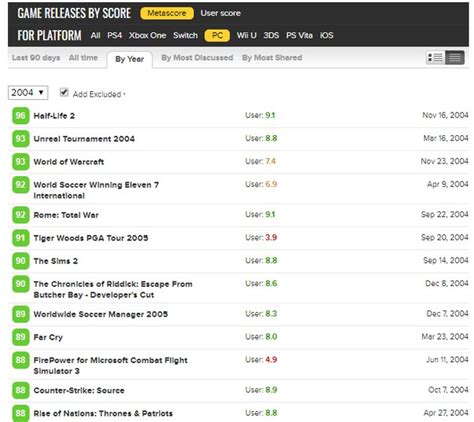Open Tiger Woods PGA Tour 2005 link
Screen dimensions: 474x422
click(x=91, y=238)
